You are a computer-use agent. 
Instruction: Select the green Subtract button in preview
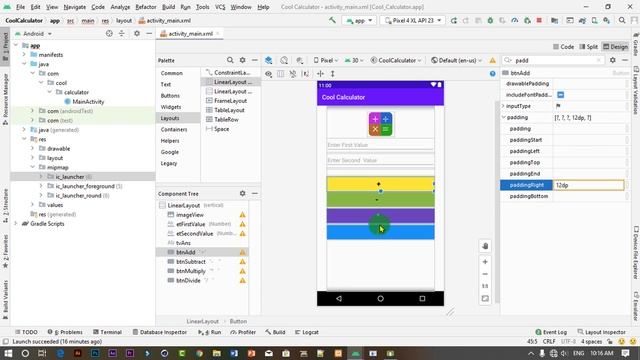(x=380, y=200)
